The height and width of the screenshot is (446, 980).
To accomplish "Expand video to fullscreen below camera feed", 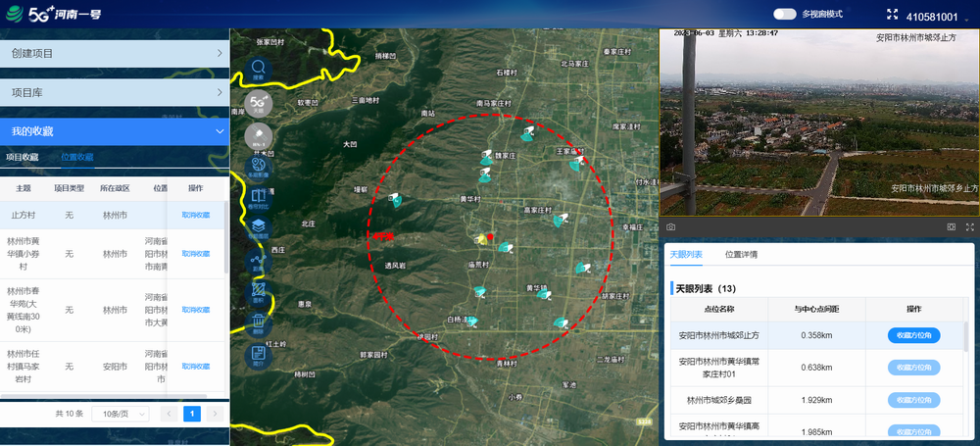I will [970, 226].
